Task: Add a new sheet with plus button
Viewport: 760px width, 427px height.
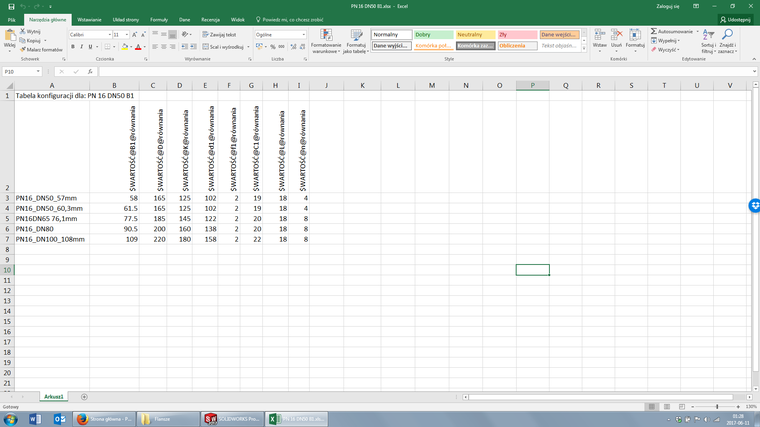Action: 84,397
